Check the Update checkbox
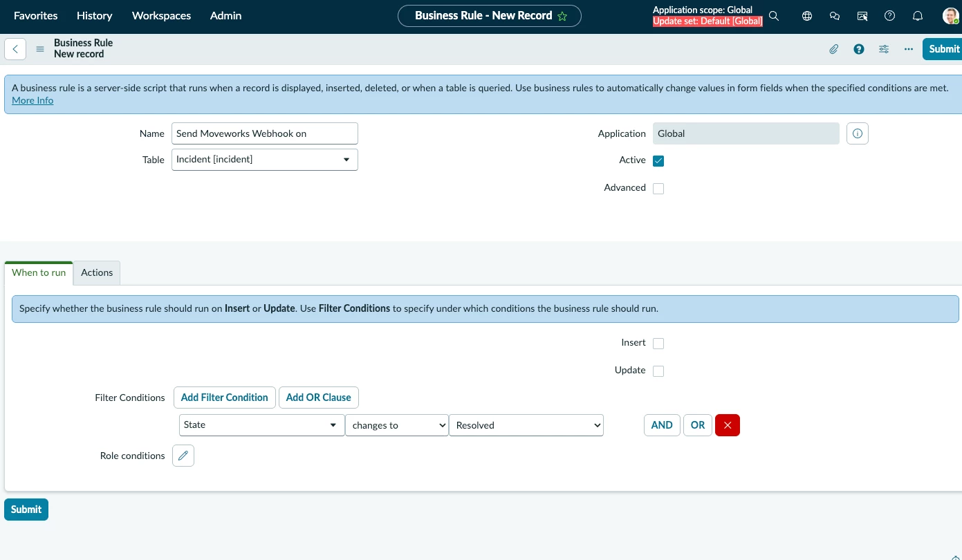962x560 pixels. pyautogui.click(x=658, y=371)
